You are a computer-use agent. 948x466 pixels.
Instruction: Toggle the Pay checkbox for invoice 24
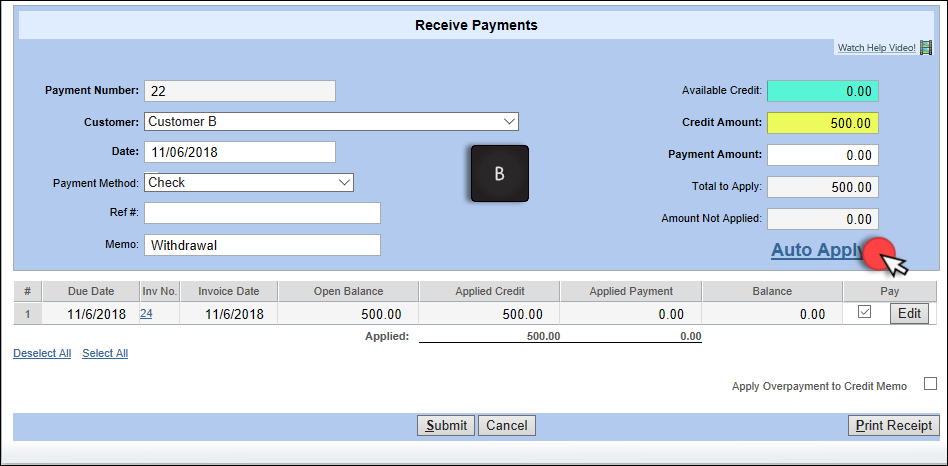(865, 312)
